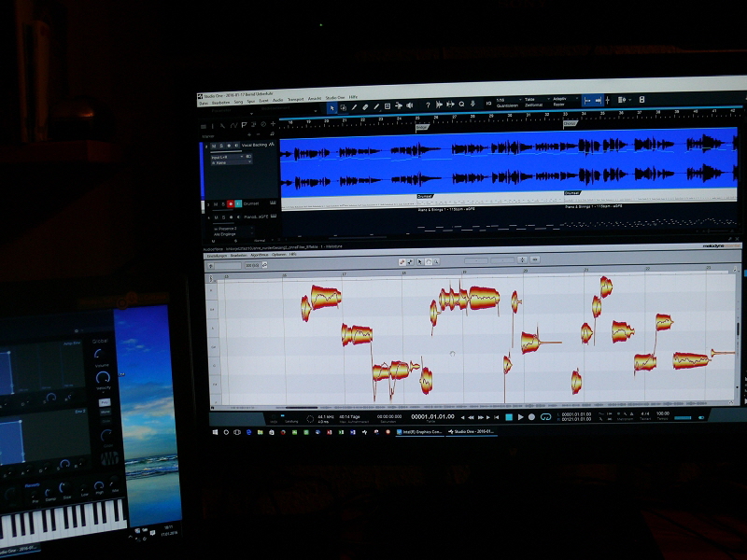Select the Arrow tool in Studio One toolbar
Image resolution: width=747 pixels, height=560 pixels.
(332, 107)
